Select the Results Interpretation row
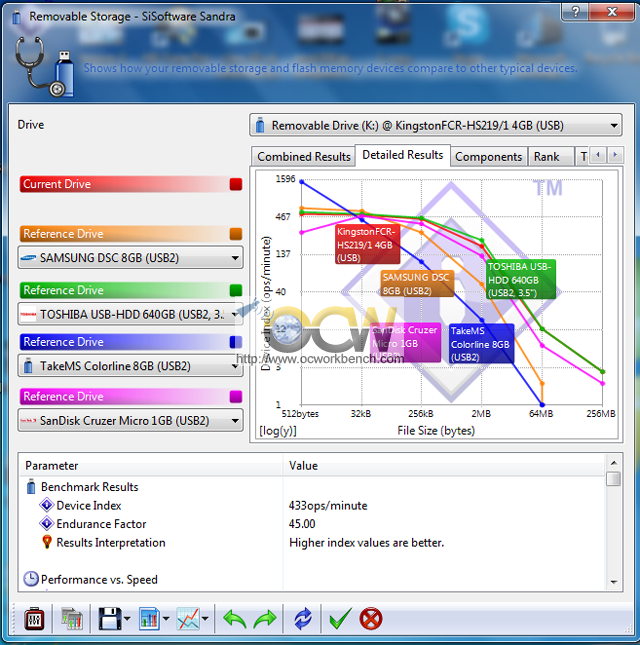This screenshot has width=640, height=645. [313, 543]
